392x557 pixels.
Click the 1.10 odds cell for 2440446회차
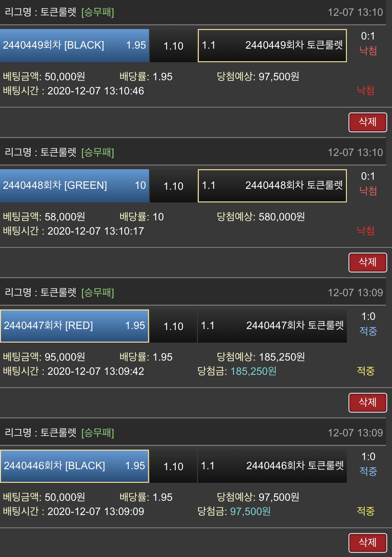coord(173,466)
